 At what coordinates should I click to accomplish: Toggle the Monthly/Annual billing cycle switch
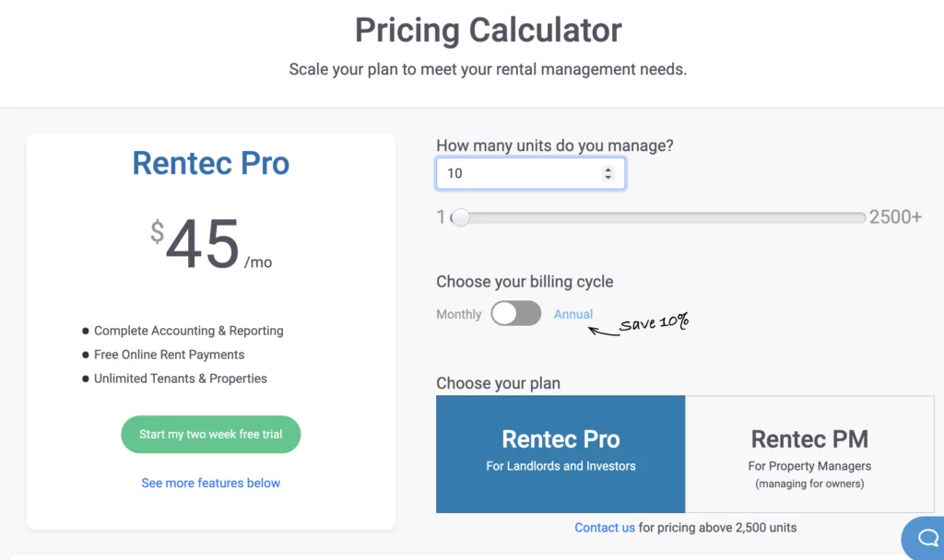point(516,313)
